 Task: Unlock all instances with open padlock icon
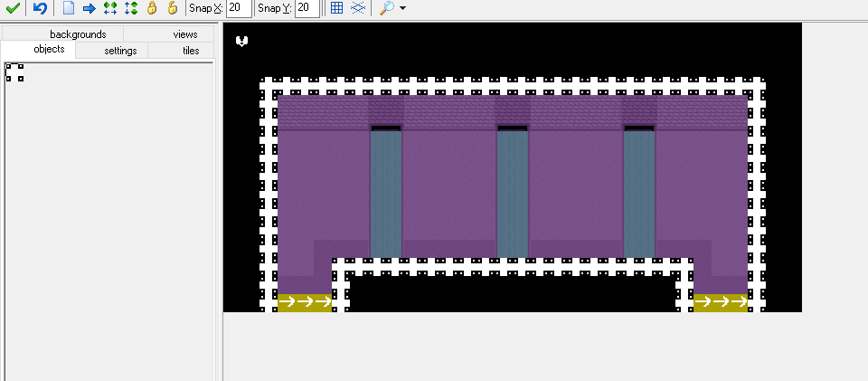pos(173,8)
